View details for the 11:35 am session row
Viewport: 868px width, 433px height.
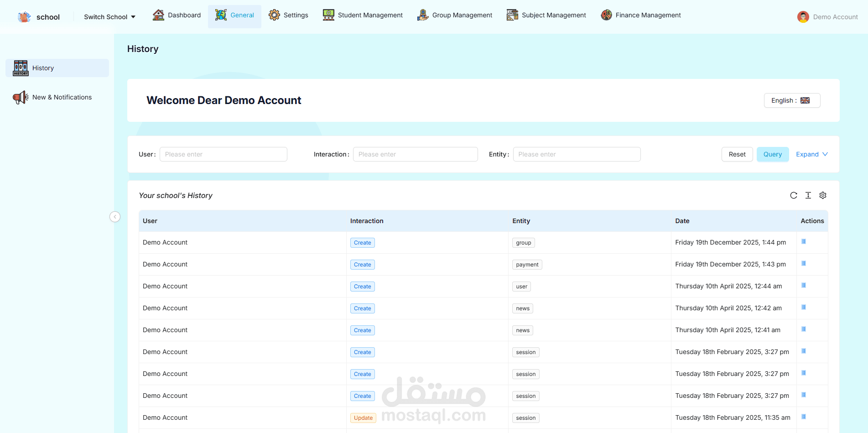[804, 417]
